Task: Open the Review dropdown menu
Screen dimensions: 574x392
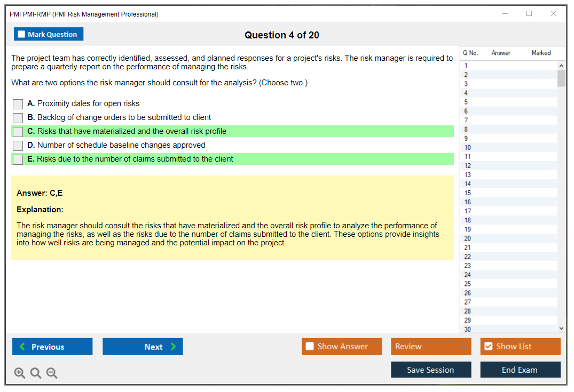Action: [431, 347]
